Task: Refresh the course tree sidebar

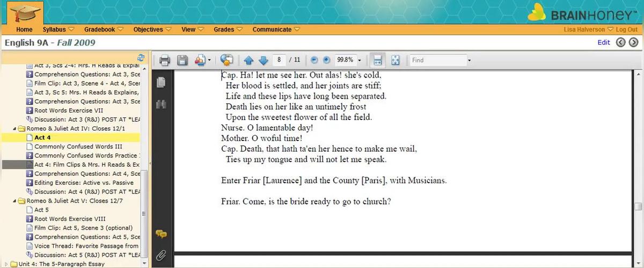Action: point(141,57)
